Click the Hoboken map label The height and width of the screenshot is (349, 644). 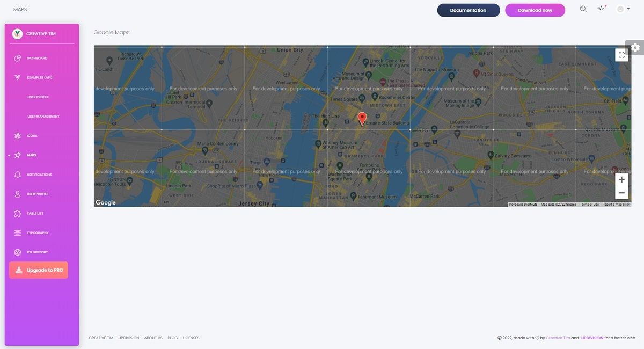(x=274, y=138)
